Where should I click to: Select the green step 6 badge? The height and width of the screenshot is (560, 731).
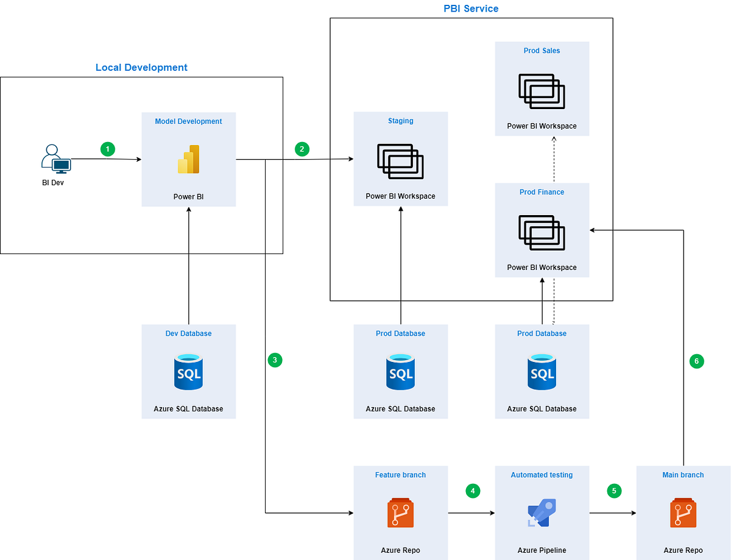(x=696, y=361)
